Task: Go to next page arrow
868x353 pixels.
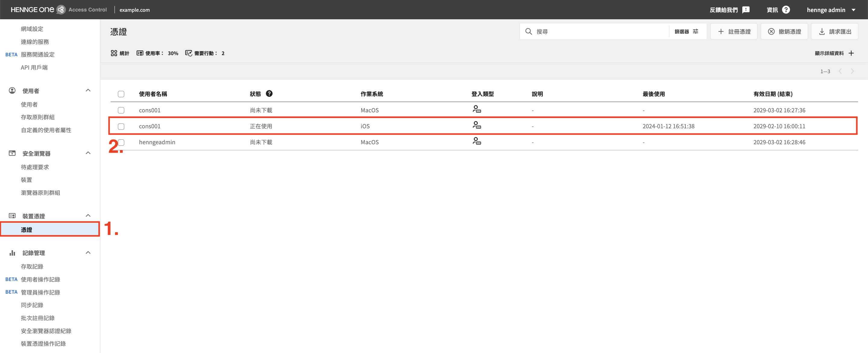Action: [x=852, y=71]
